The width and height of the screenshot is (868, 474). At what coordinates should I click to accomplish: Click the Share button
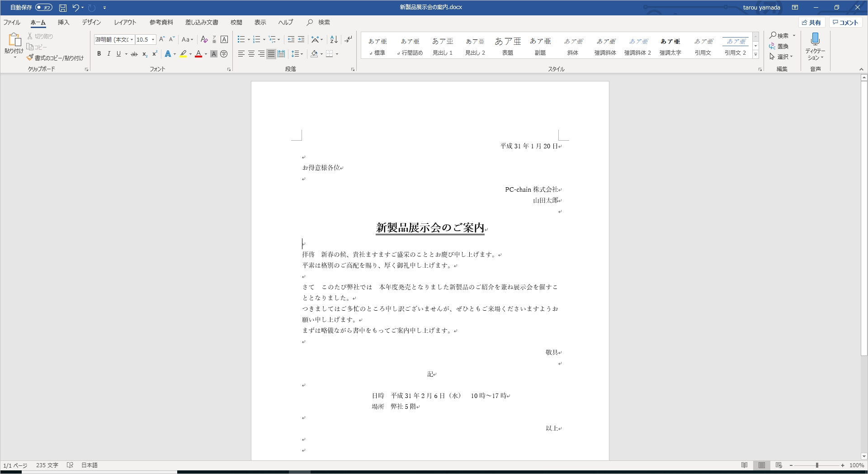click(811, 22)
